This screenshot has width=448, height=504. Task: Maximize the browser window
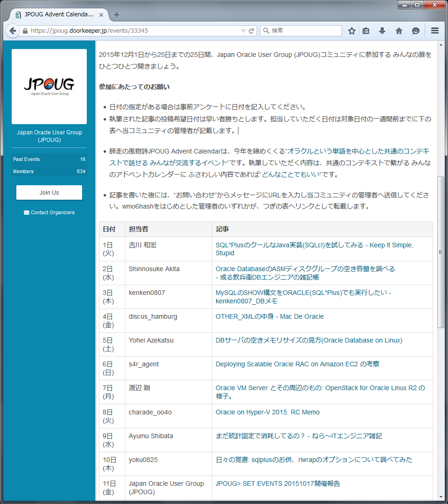click(x=417, y=5)
